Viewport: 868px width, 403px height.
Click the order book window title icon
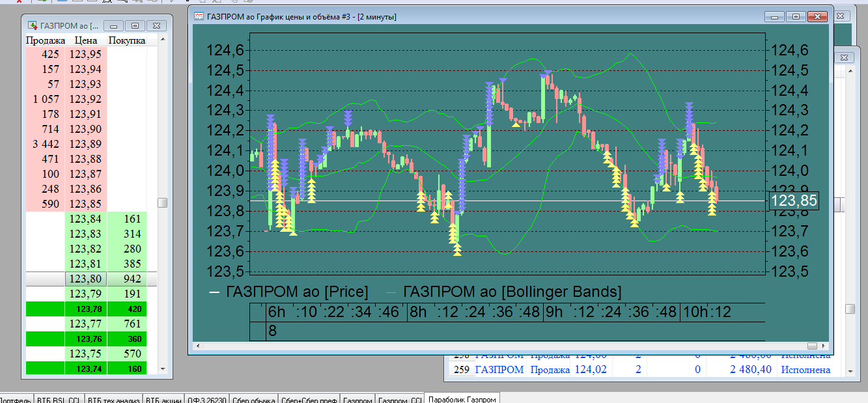pyautogui.click(x=32, y=26)
